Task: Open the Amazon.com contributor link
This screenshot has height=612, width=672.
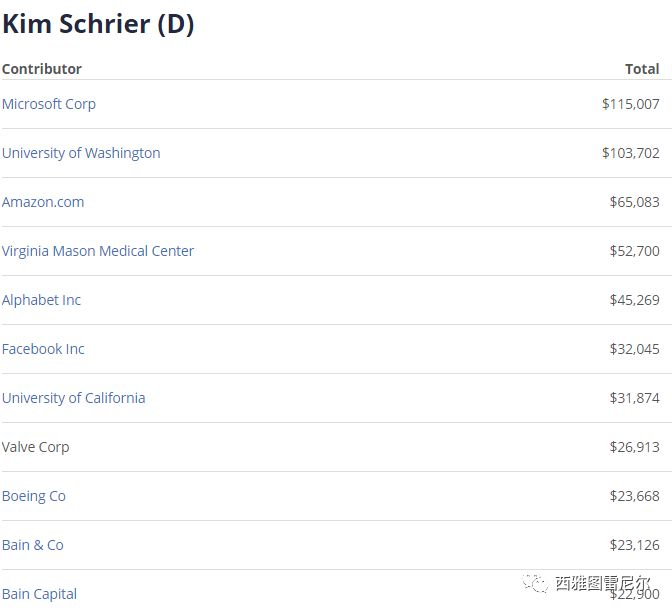Action: coord(43,202)
